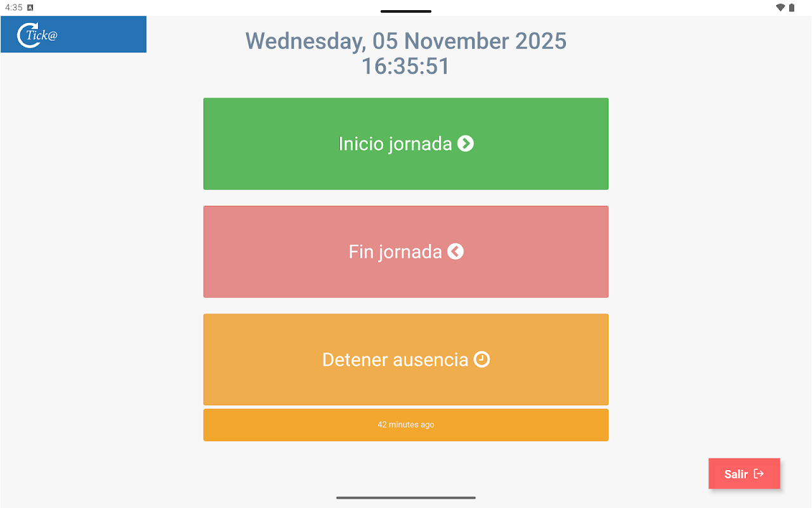Tap the left chevron icon on Fin jornada
Screen dimensions: 812x508
coord(455,251)
